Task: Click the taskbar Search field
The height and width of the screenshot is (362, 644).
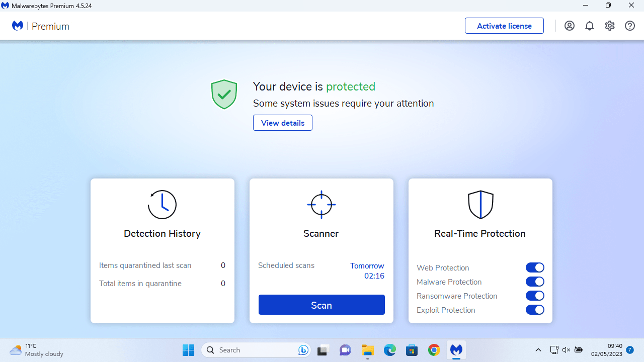Action: pos(256,350)
